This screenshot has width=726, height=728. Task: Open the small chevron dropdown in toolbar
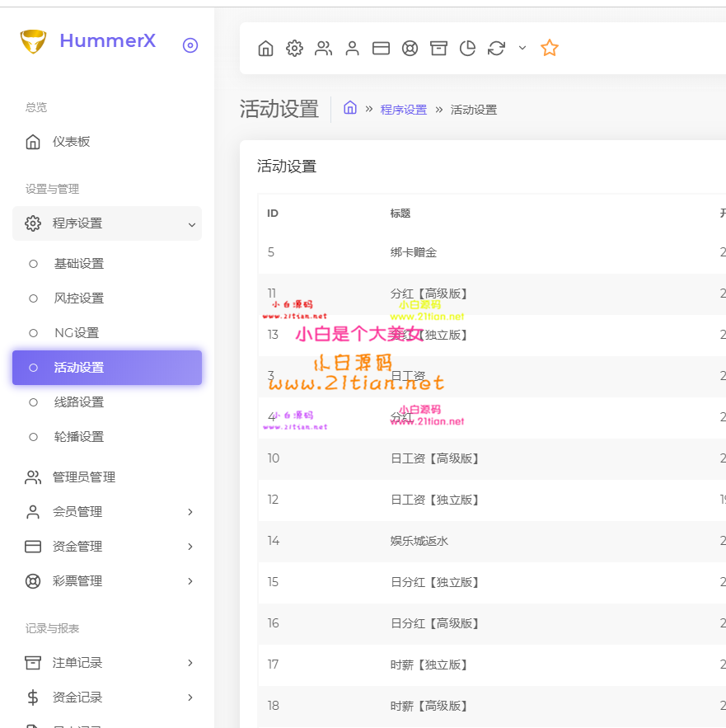click(522, 49)
